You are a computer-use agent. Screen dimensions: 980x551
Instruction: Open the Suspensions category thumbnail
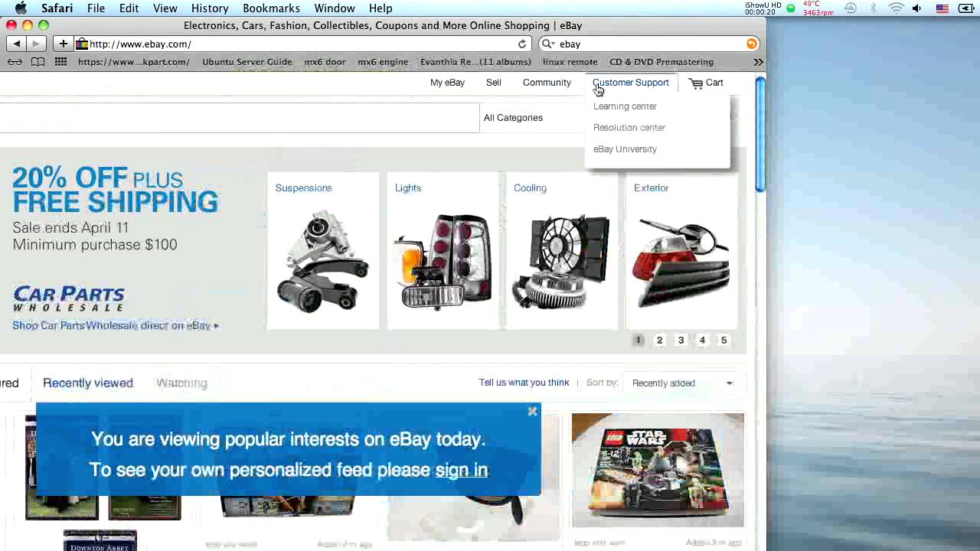[x=322, y=251]
